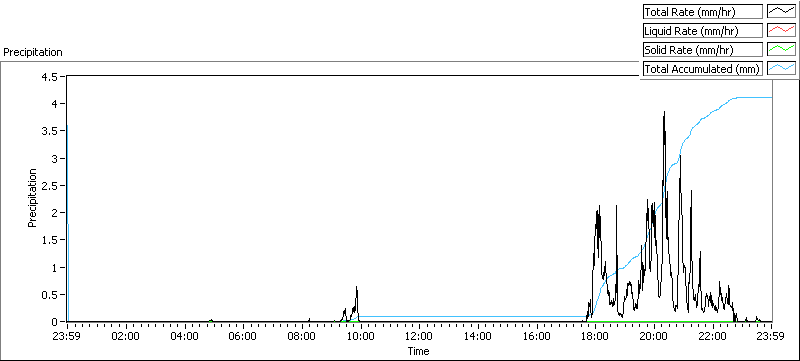The height and width of the screenshot is (361, 800).
Task: Open the blue Total Accumulated plot sample
Action: 782,69
